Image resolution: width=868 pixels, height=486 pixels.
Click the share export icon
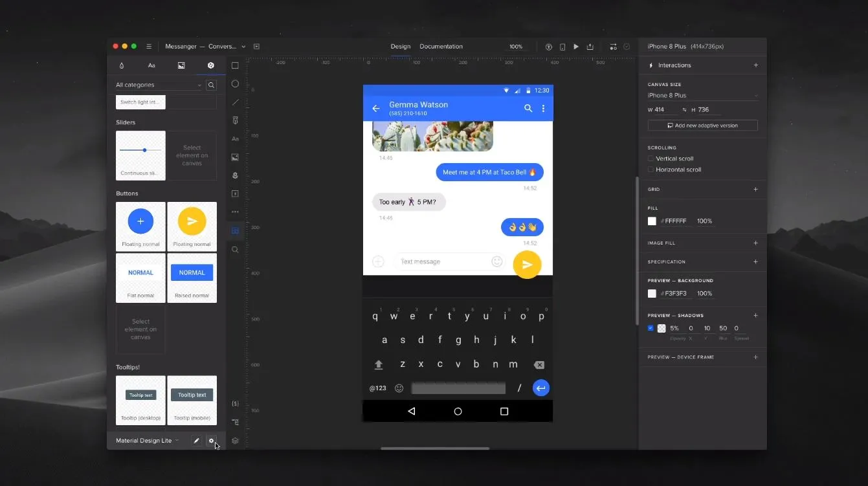tap(590, 47)
